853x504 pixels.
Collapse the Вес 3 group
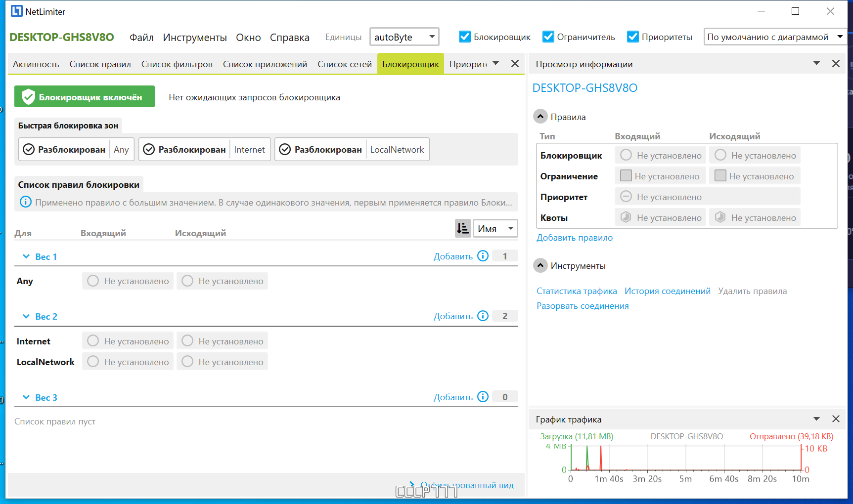click(x=26, y=397)
